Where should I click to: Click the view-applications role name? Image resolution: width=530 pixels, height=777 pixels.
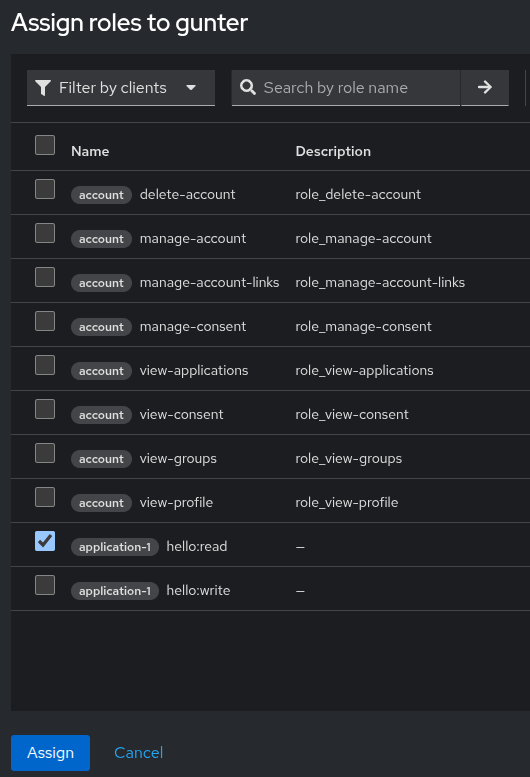(194, 371)
